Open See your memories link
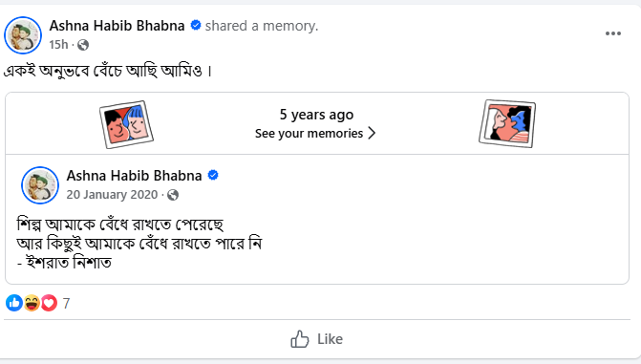Image resolution: width=641 pixels, height=364 pixels. [x=310, y=134]
